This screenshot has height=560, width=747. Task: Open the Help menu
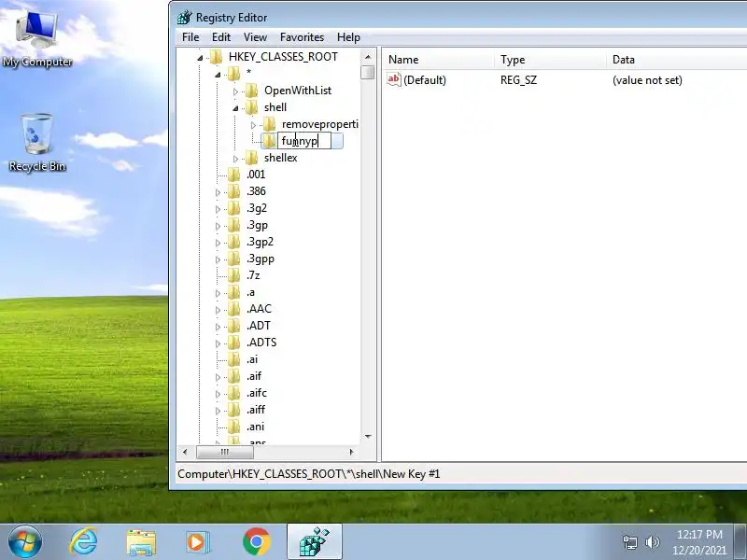point(348,37)
